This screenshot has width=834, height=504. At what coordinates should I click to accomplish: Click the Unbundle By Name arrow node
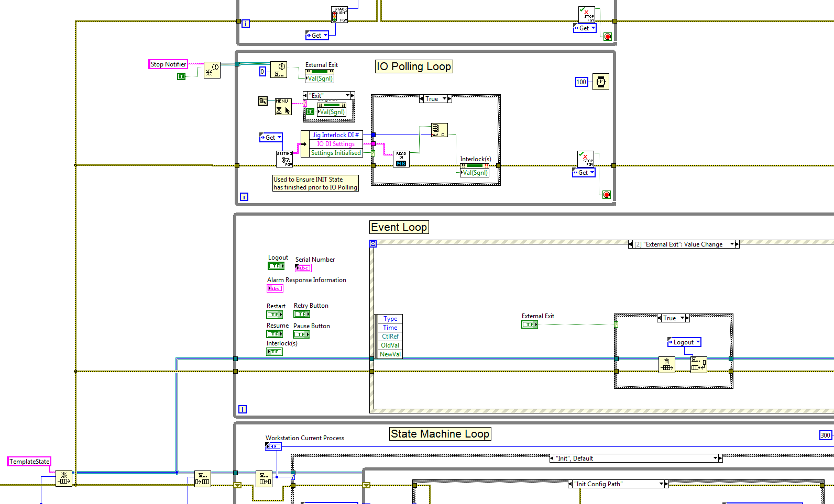point(305,144)
